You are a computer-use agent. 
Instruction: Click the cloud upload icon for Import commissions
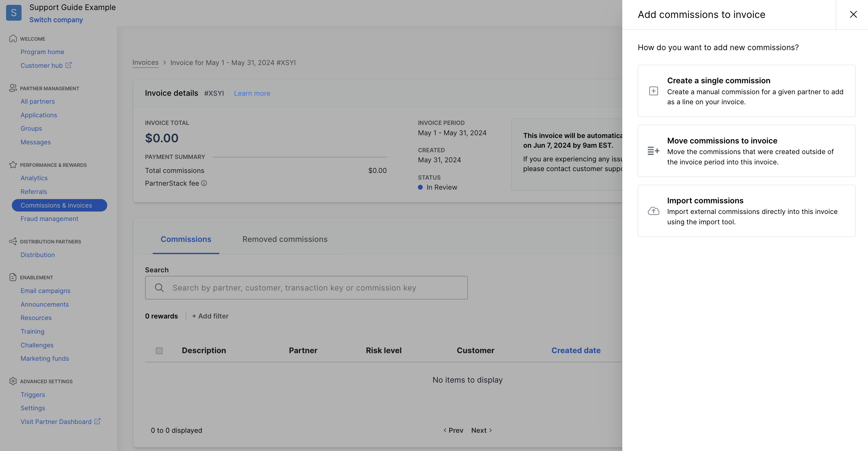[653, 211]
